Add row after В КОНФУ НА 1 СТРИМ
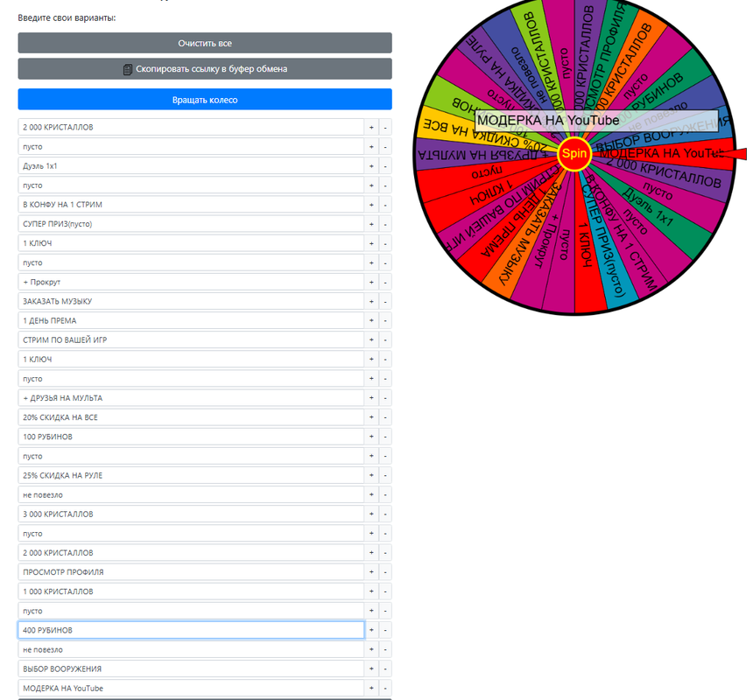The image size is (753, 700). pos(371,205)
